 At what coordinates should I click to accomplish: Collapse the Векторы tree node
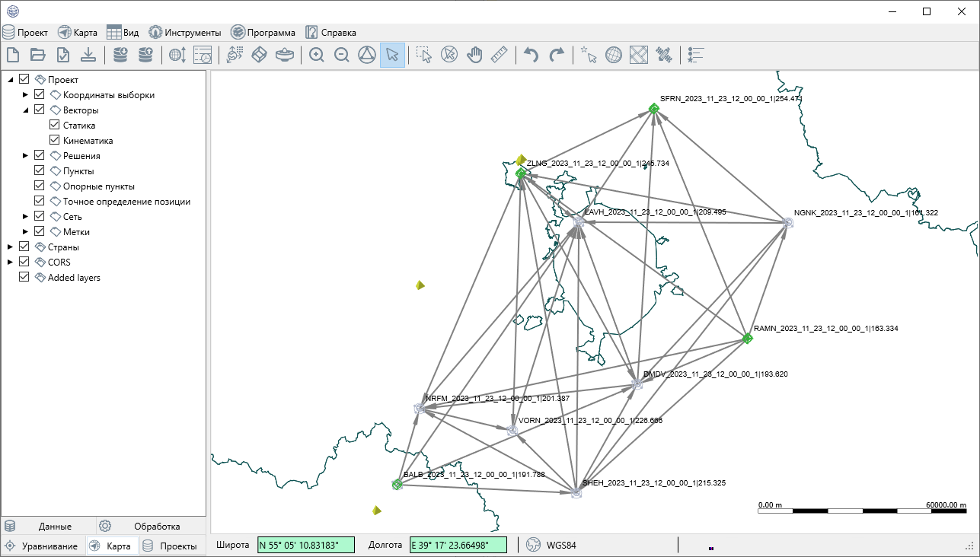pyautogui.click(x=25, y=110)
